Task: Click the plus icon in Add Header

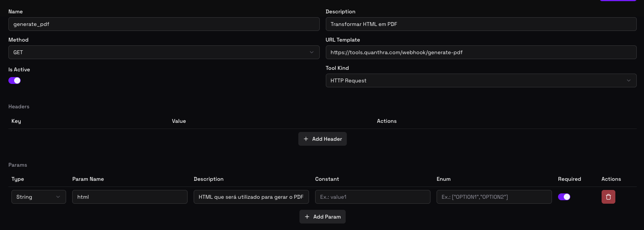Action: click(306, 139)
